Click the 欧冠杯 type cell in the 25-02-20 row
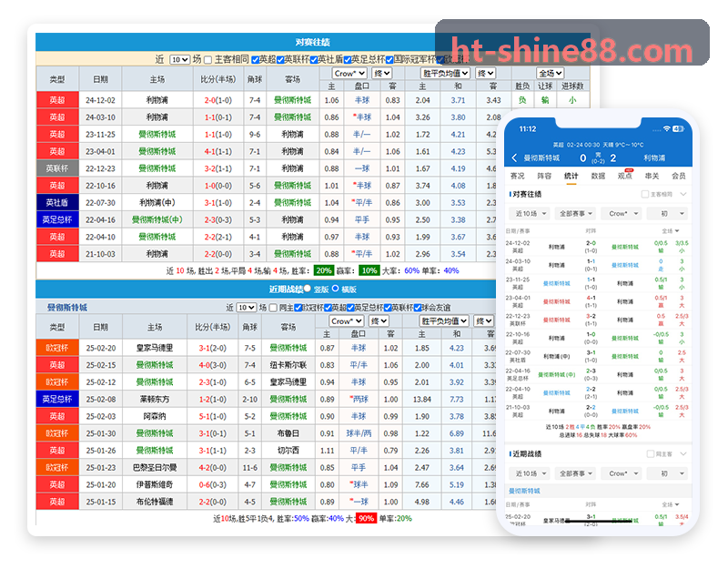Viewport: 728px width, 569px height. tap(57, 348)
